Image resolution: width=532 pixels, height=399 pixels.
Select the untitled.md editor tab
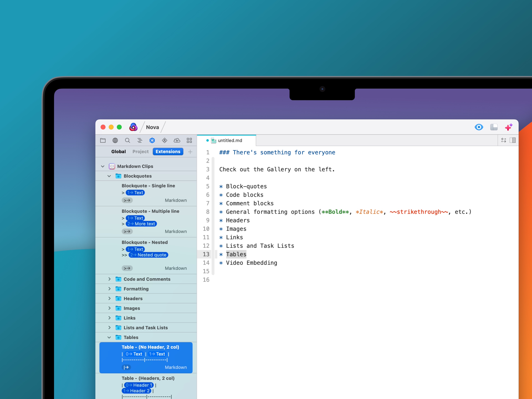click(227, 140)
